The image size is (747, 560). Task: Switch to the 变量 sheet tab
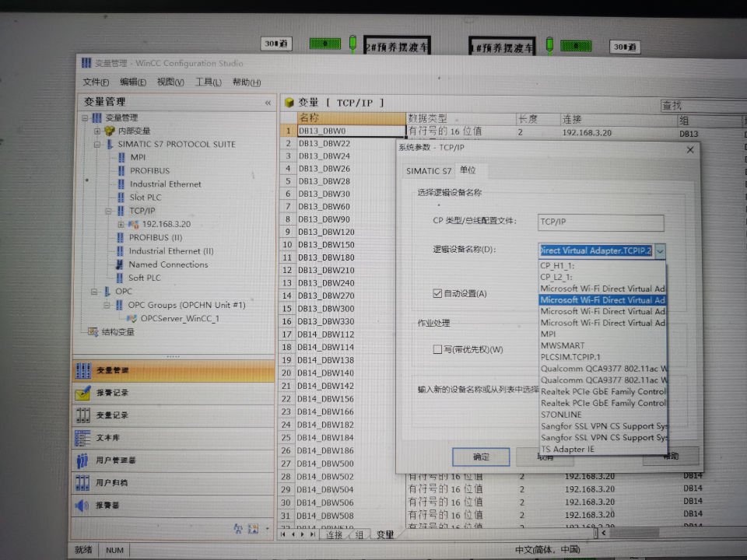385,535
